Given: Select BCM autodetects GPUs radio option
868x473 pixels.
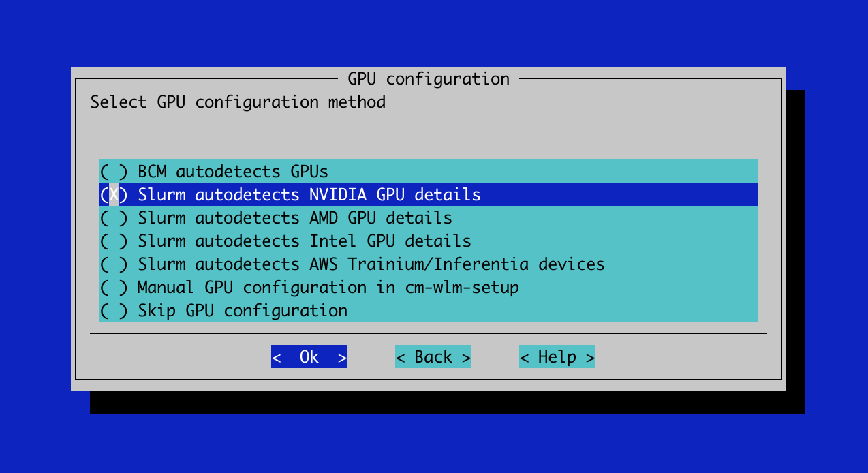Looking at the screenshot, I should (429, 171).
